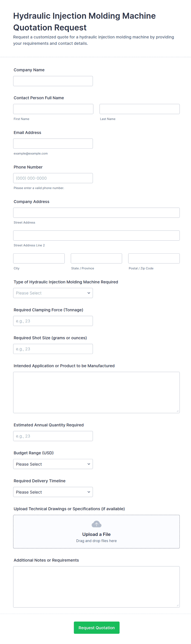Click the Street Address field
The width and height of the screenshot is (191, 644).
coord(96,212)
